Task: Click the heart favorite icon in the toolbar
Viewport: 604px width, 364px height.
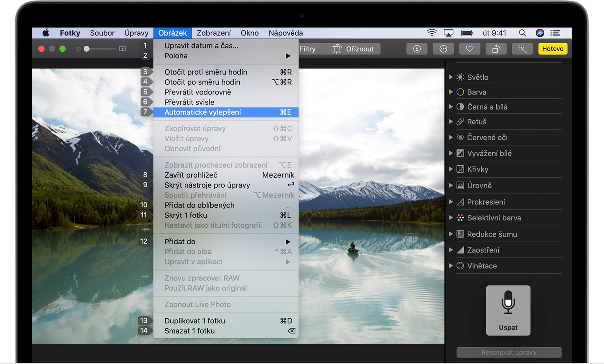Action: click(x=470, y=49)
